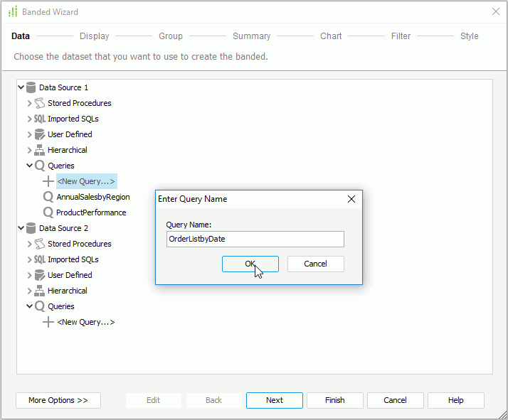Click the plus icon of New Query in Data Source 2
The width and height of the screenshot is (508, 420).
48,322
